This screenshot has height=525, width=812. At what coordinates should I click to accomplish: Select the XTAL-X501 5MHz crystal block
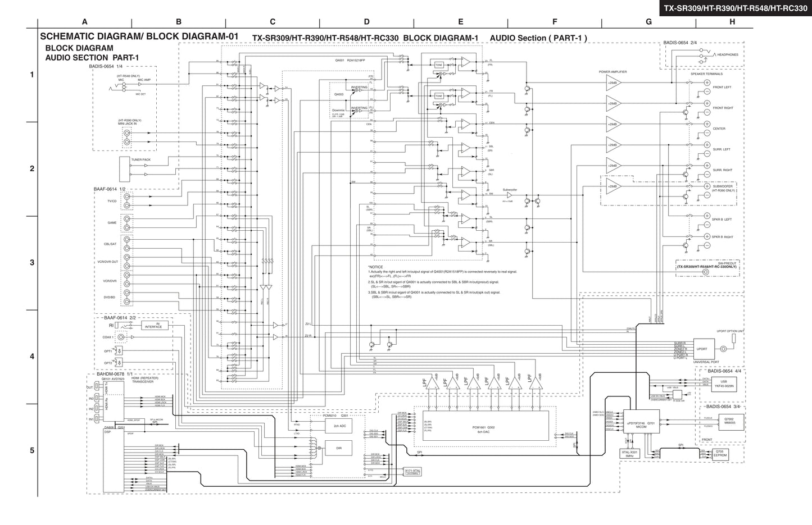pyautogui.click(x=630, y=453)
